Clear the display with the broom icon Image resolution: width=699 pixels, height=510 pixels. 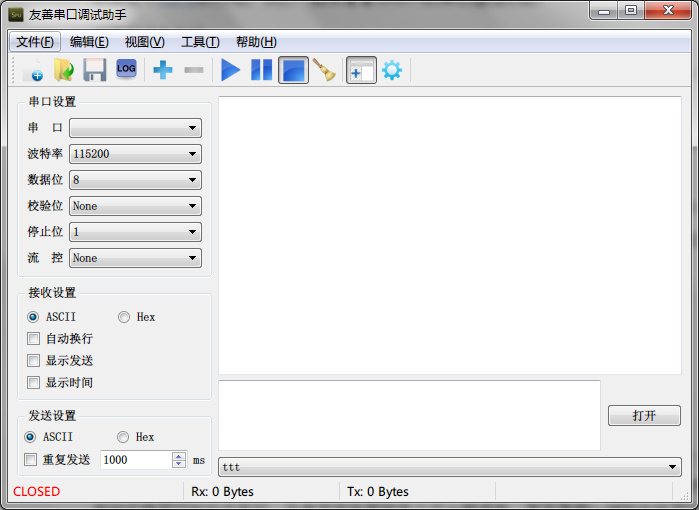324,70
